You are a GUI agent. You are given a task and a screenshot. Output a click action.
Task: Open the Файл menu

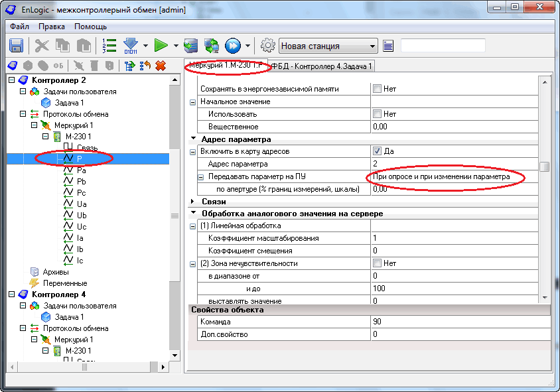click(20, 27)
